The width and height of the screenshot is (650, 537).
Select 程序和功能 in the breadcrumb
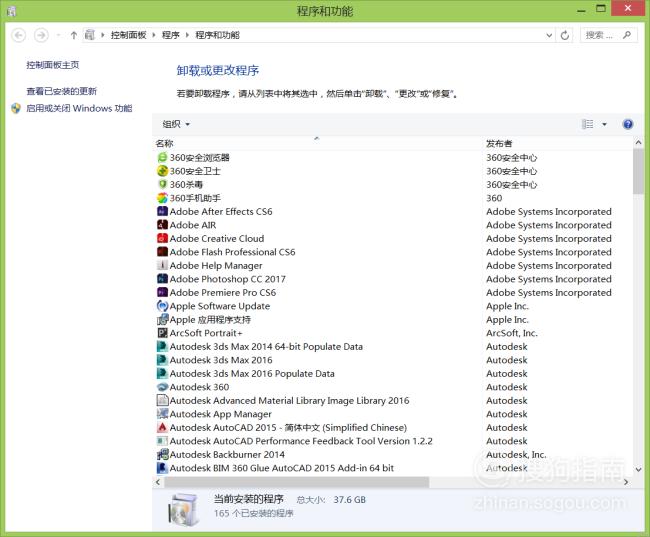[217, 35]
